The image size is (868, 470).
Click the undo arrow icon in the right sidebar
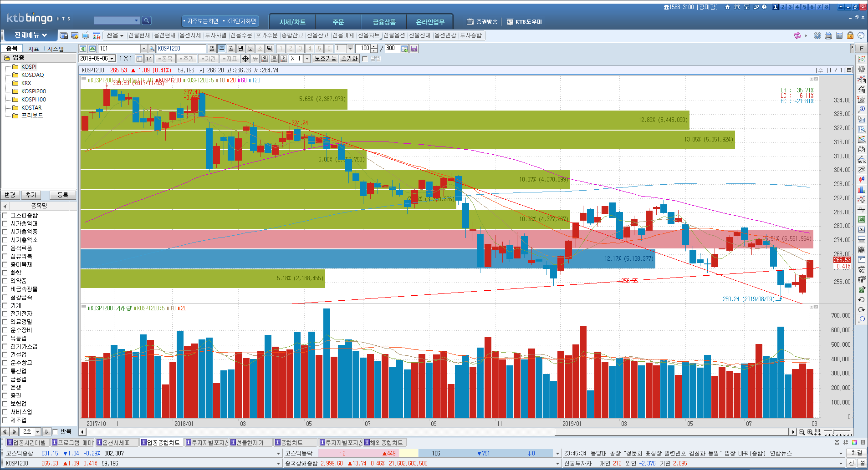coord(862,299)
